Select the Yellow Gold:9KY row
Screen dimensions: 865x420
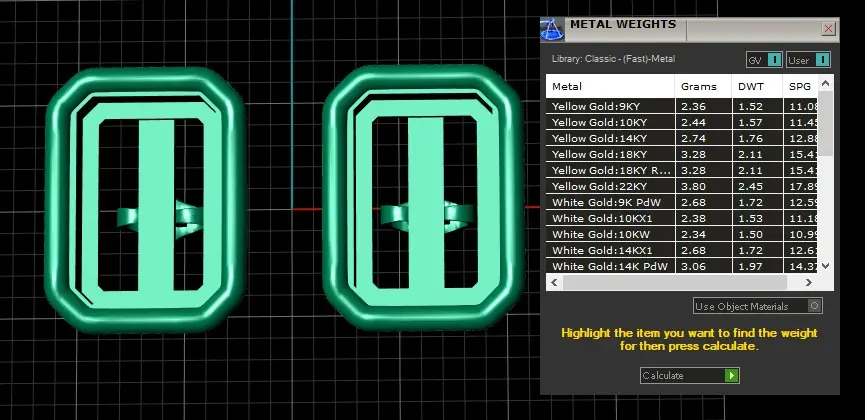[682, 106]
